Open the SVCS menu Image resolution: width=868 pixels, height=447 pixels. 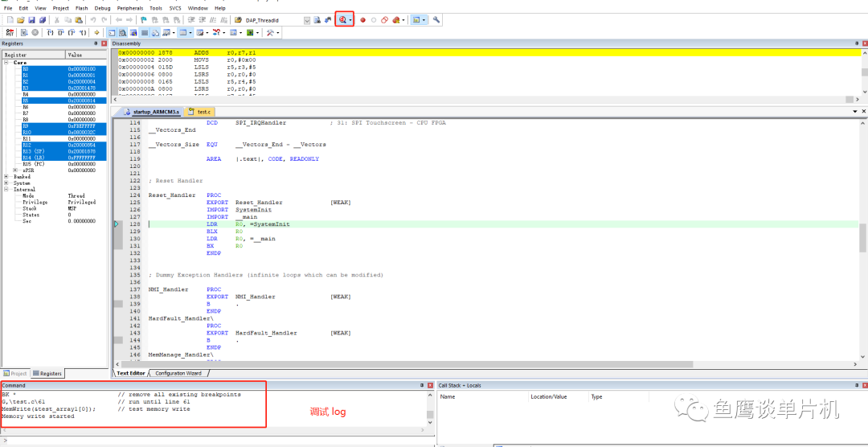point(175,8)
